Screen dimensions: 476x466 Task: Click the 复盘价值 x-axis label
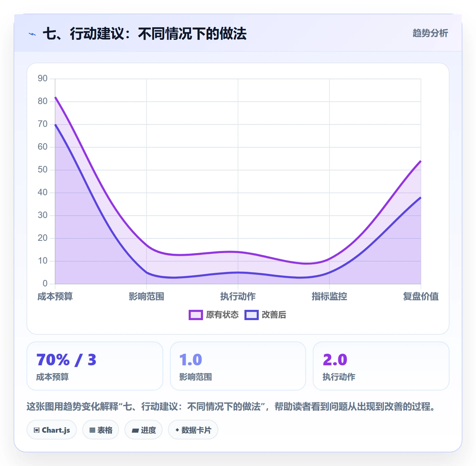[421, 296]
